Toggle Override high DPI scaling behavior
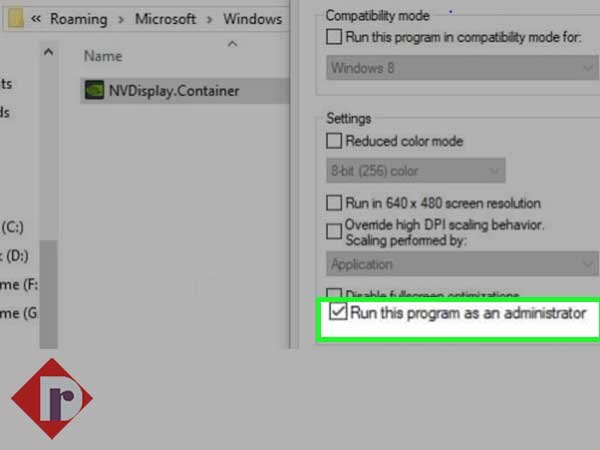The height and width of the screenshot is (450, 600). (x=334, y=232)
